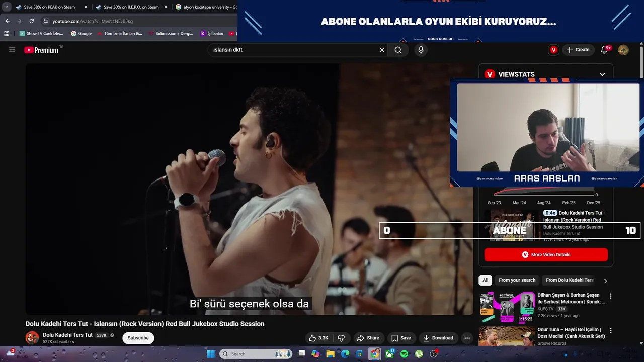The width and height of the screenshot is (644, 362).
Task: Click the video player area
Action: coord(250,190)
